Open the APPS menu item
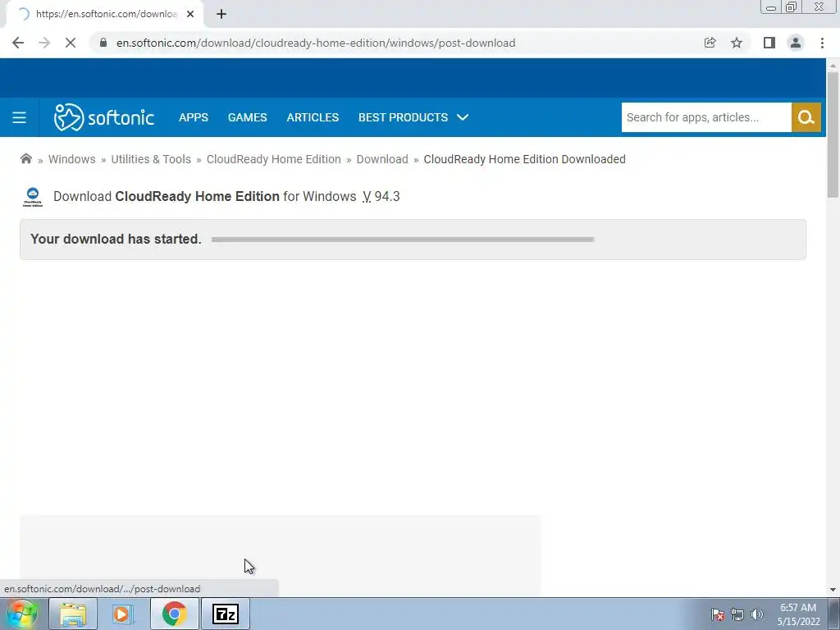840x630 pixels. pos(194,117)
